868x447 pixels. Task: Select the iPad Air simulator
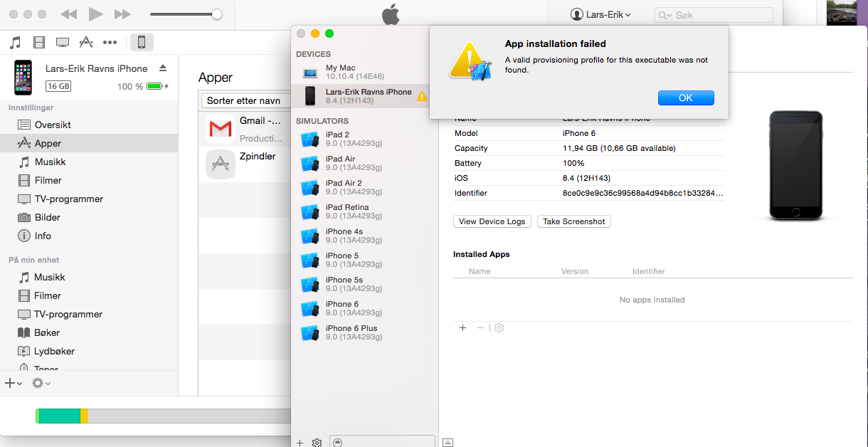tap(365, 163)
